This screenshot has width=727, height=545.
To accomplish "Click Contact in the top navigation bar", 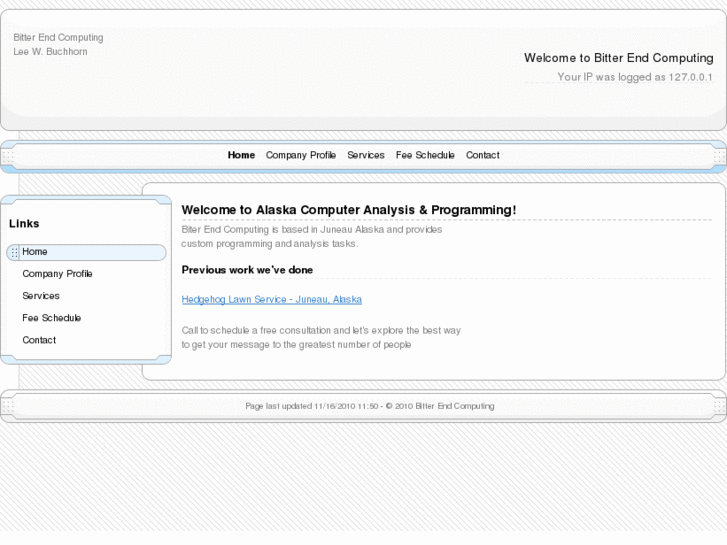I will click(x=482, y=155).
